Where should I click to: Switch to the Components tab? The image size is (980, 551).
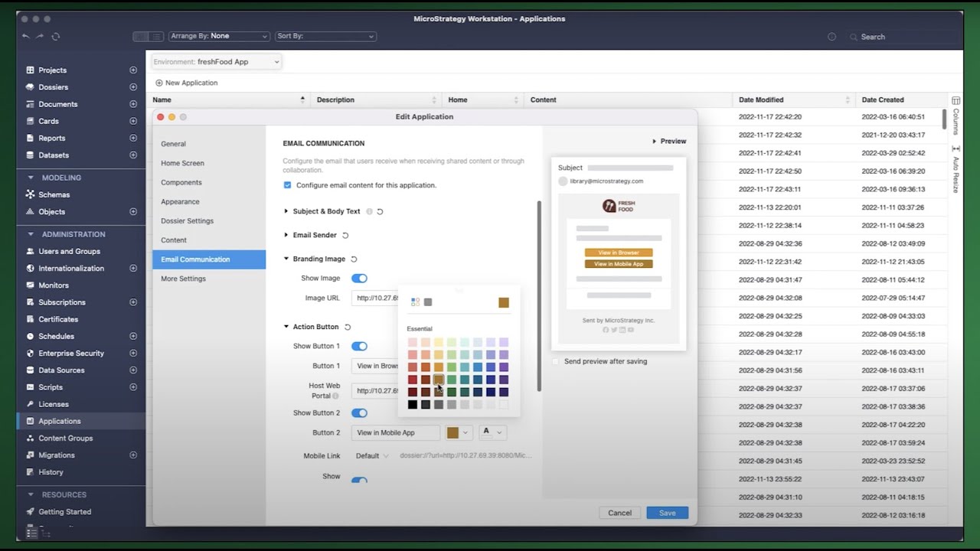coord(181,182)
